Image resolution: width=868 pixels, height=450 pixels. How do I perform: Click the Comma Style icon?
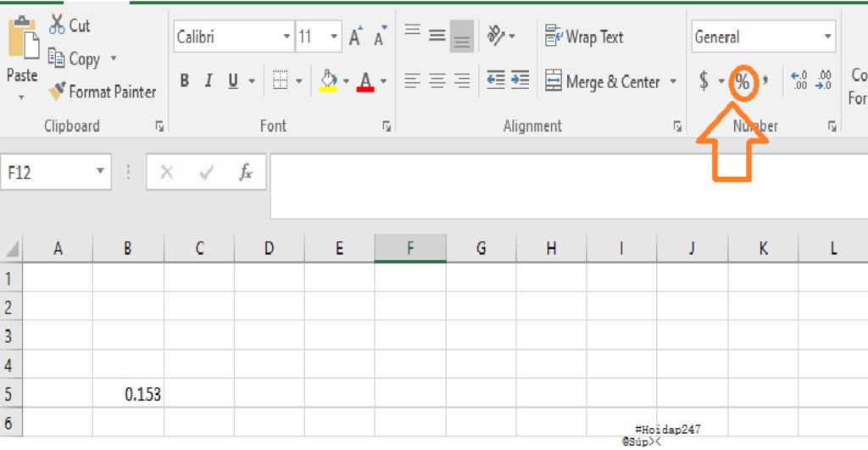[765, 81]
